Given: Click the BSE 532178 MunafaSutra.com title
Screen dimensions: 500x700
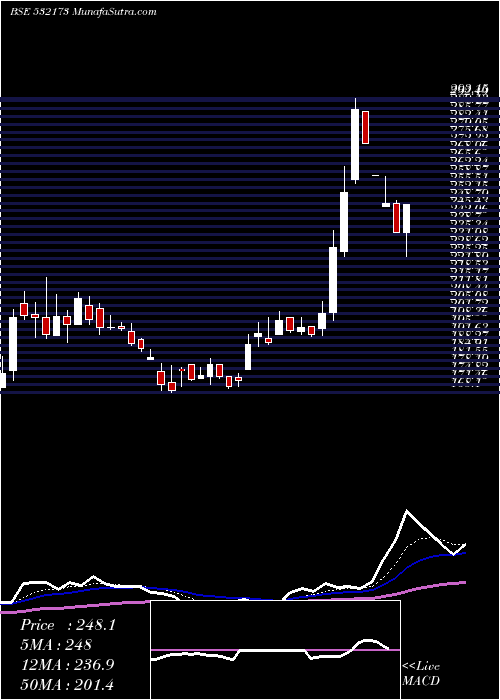Looking at the screenshot, I should tap(83, 12).
